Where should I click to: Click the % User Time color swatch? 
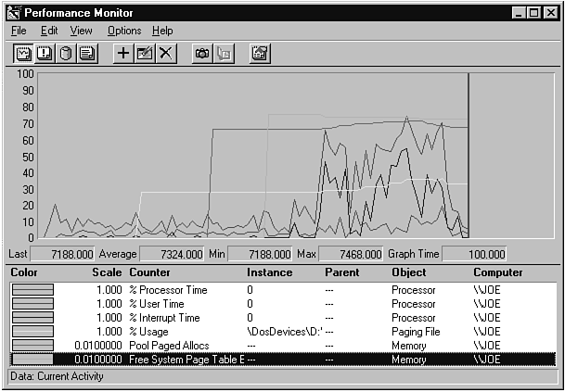(32, 304)
